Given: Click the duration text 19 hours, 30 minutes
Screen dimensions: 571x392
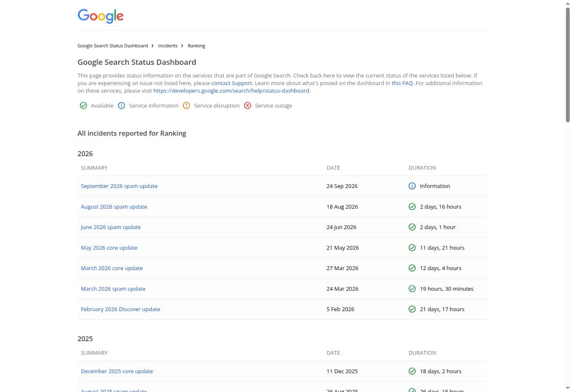Looking at the screenshot, I should [x=447, y=289].
